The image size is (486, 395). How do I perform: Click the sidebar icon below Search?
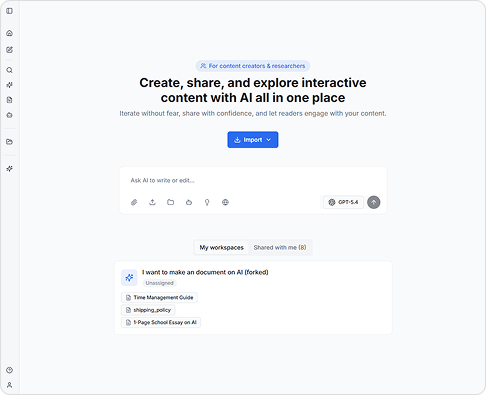(9, 85)
